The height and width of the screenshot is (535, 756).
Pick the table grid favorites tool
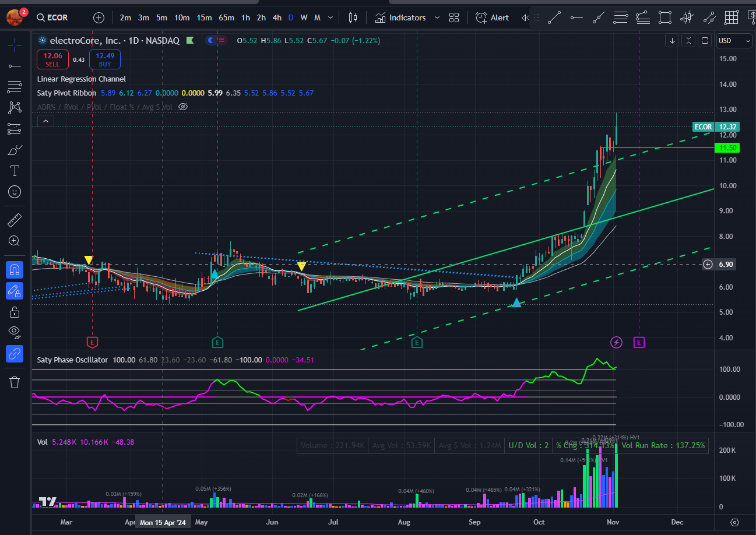[732, 17]
